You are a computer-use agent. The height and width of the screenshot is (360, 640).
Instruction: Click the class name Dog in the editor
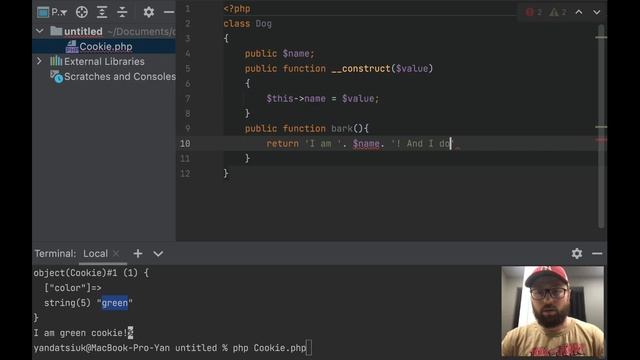pyautogui.click(x=263, y=24)
